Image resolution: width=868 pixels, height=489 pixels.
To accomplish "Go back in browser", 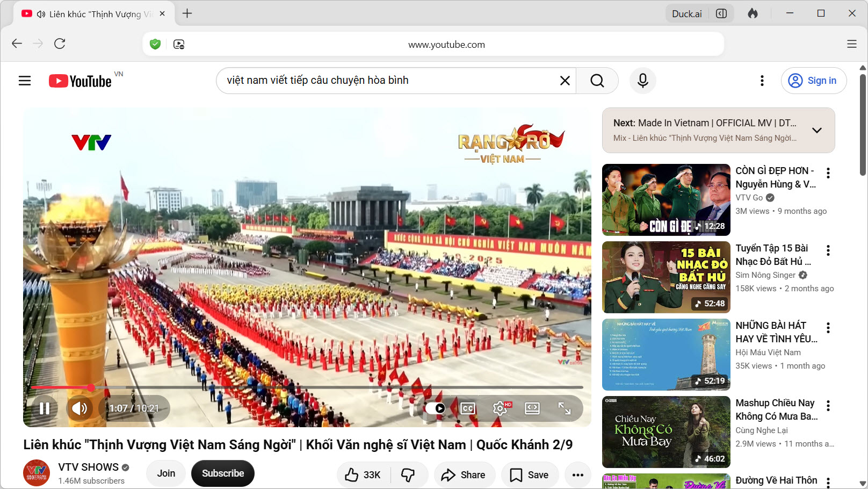I will point(17,44).
